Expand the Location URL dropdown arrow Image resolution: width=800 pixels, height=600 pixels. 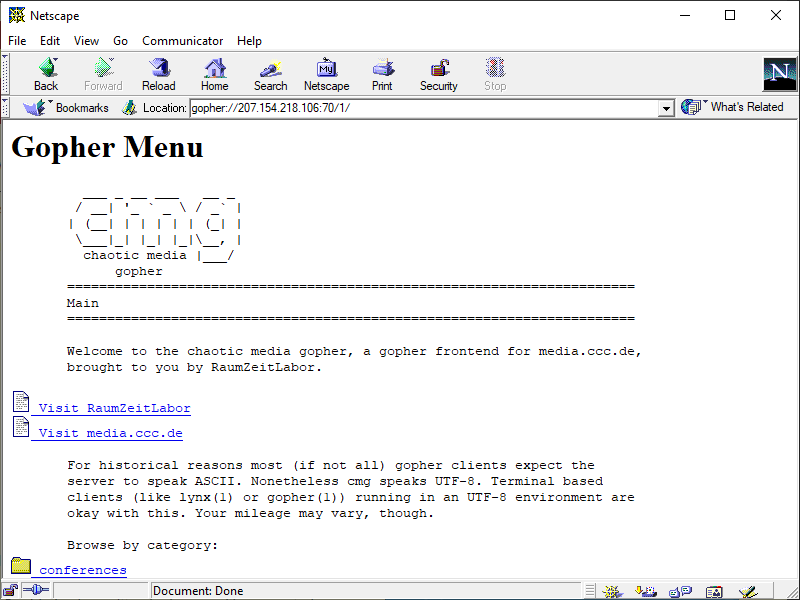click(x=666, y=108)
